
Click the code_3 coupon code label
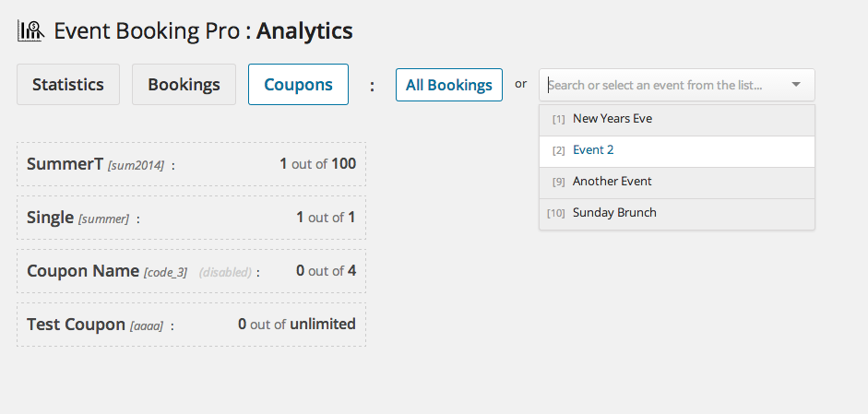(x=165, y=272)
